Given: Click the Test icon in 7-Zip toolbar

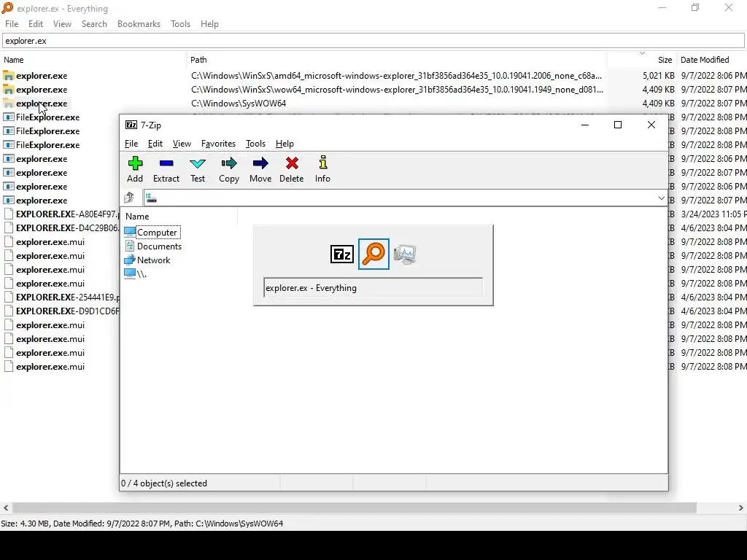Looking at the screenshot, I should pos(198,163).
